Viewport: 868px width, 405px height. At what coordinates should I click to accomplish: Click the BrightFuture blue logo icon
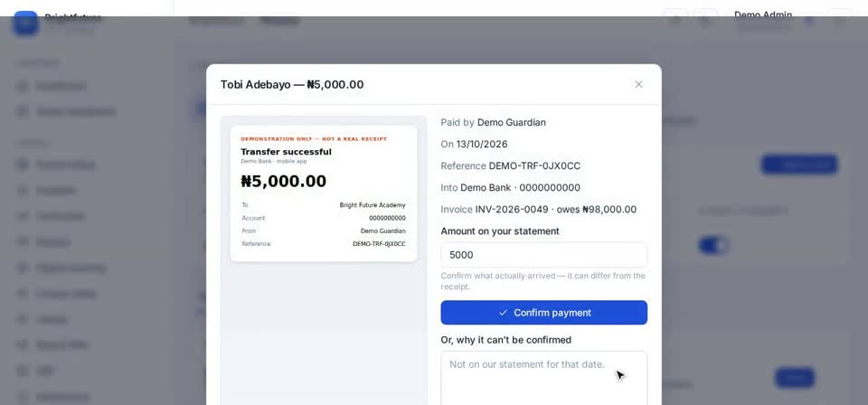pos(25,23)
